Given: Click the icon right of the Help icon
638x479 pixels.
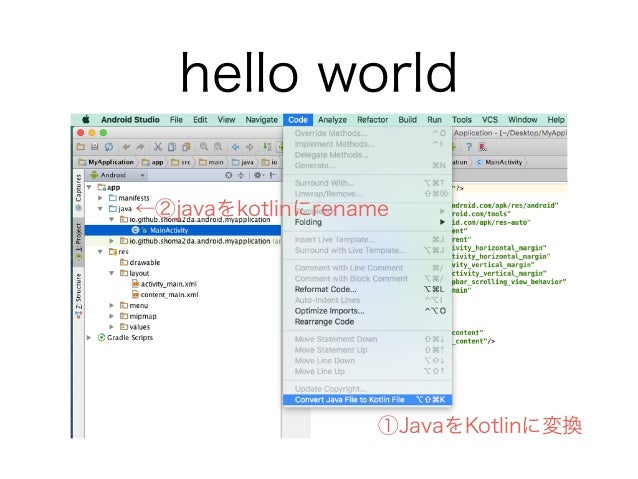Looking at the screenshot, I should pyautogui.click(x=483, y=147).
